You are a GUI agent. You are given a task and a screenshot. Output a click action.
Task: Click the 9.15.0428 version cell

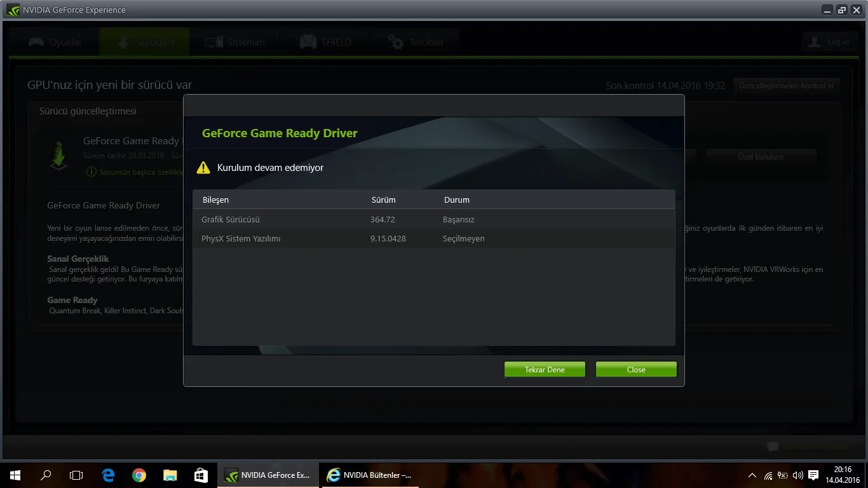pos(388,238)
